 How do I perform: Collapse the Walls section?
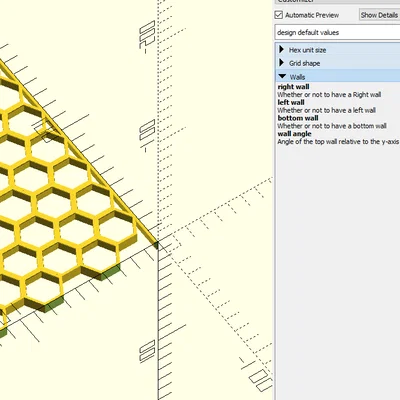[x=282, y=77]
